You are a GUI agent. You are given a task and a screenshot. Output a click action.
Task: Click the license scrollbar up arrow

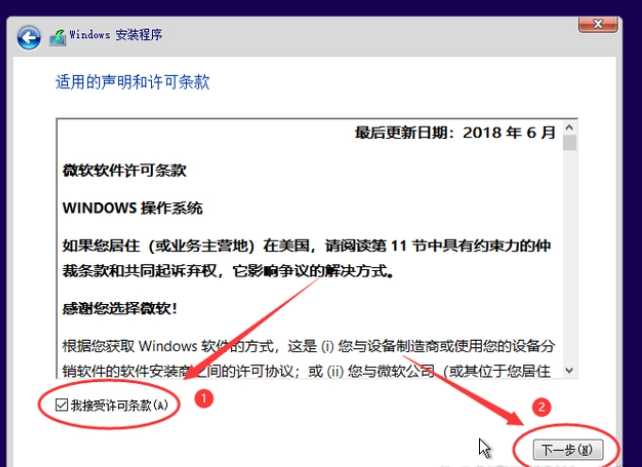[569, 127]
